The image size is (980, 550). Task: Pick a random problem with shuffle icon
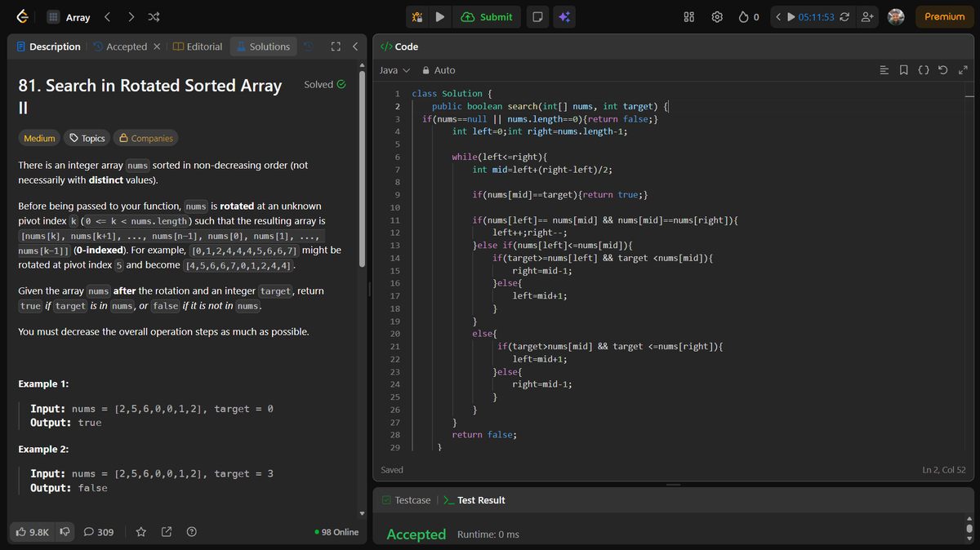pos(154,17)
